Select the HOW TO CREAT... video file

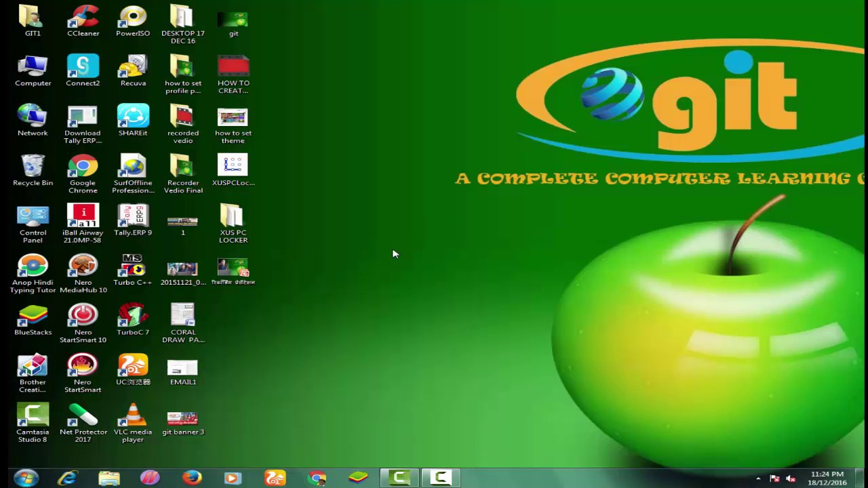click(x=233, y=75)
